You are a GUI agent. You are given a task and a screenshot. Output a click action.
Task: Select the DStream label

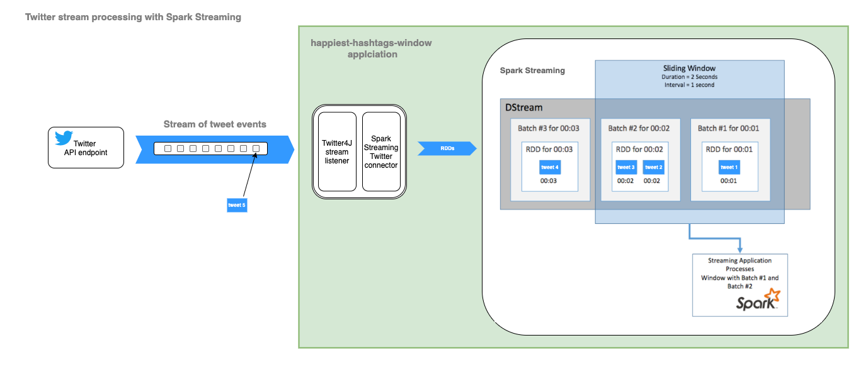(523, 108)
